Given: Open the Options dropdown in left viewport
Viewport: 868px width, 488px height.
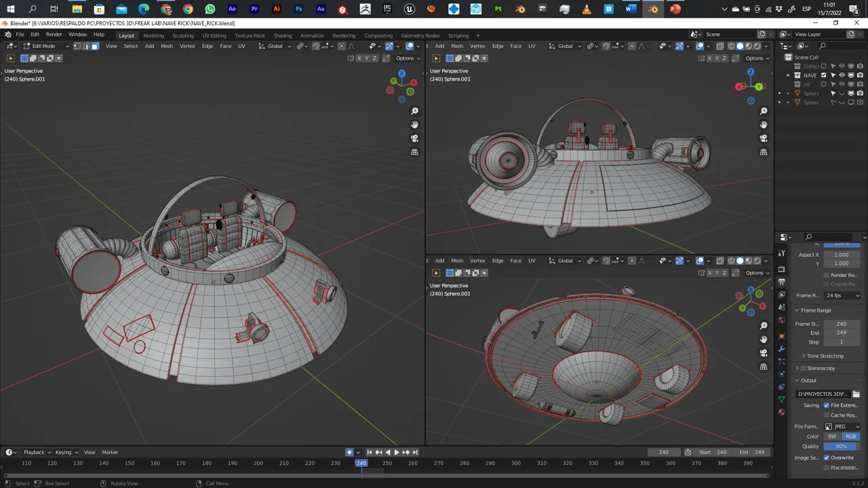Looking at the screenshot, I should point(407,58).
